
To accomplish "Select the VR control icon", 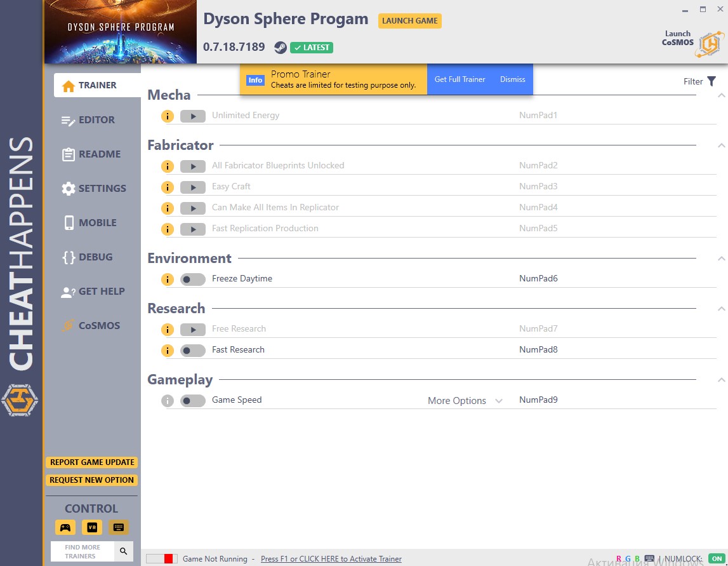I will [x=92, y=527].
